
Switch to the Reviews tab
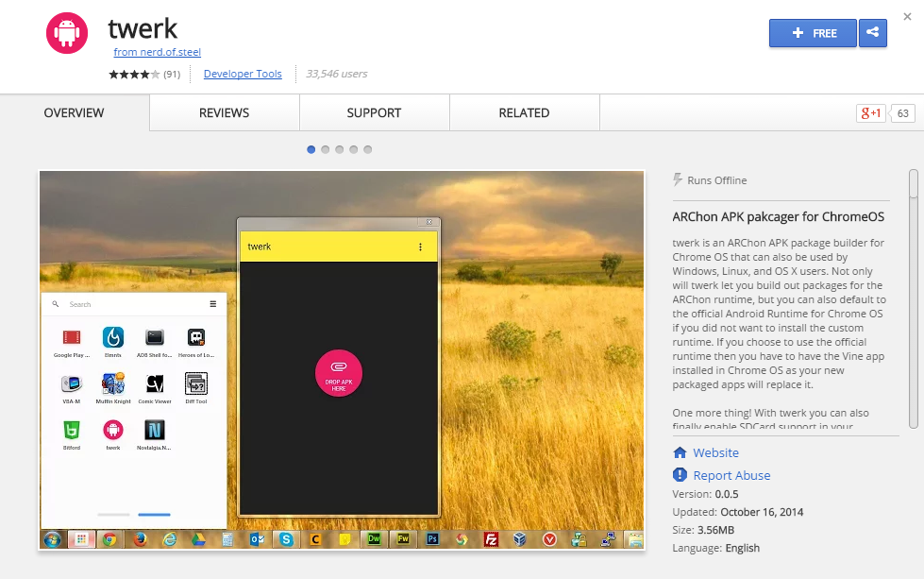point(224,112)
